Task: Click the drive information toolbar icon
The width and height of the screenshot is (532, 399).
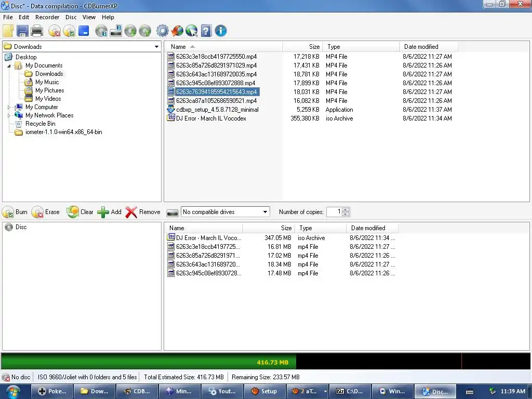Action: pyautogui.click(x=116, y=31)
